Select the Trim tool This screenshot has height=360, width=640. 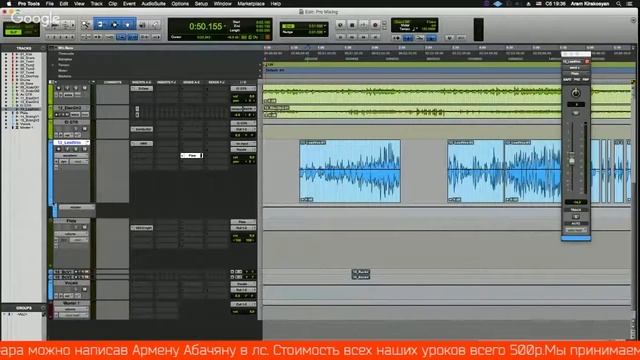(x=100, y=25)
